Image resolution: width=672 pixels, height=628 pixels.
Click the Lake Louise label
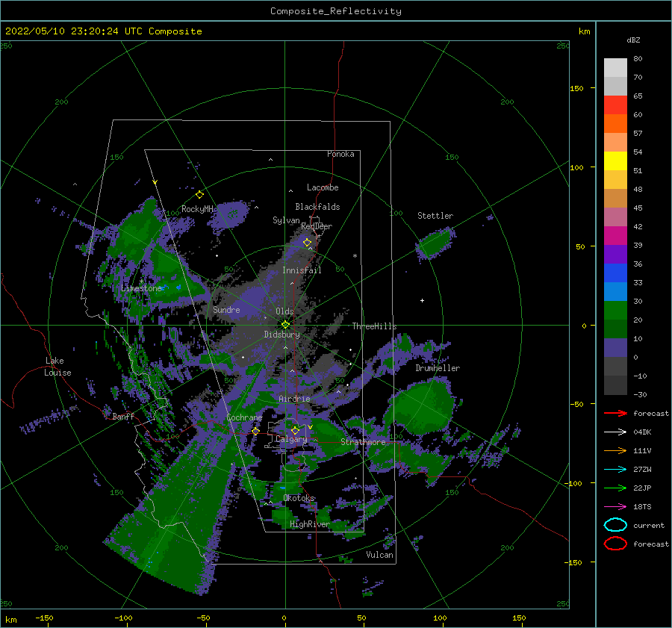tap(57, 367)
